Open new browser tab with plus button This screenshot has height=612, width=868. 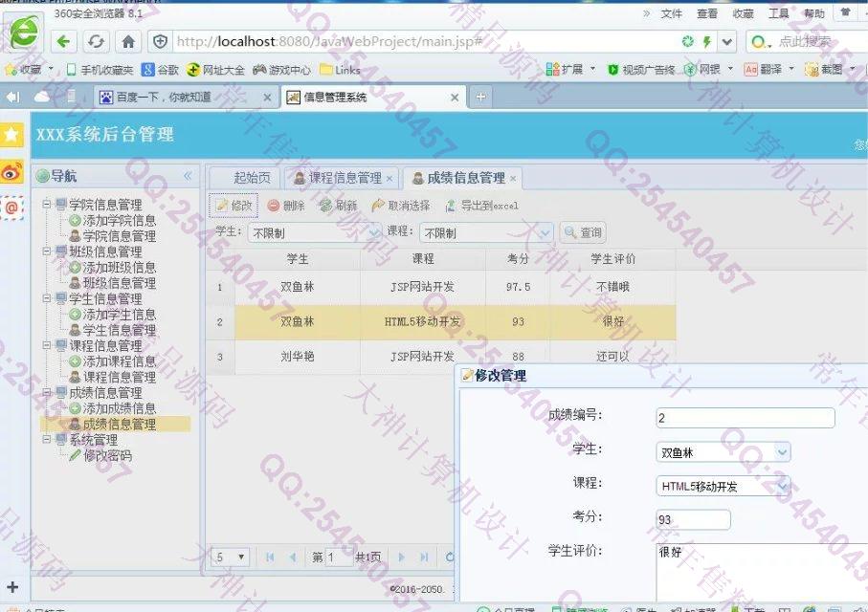point(480,97)
